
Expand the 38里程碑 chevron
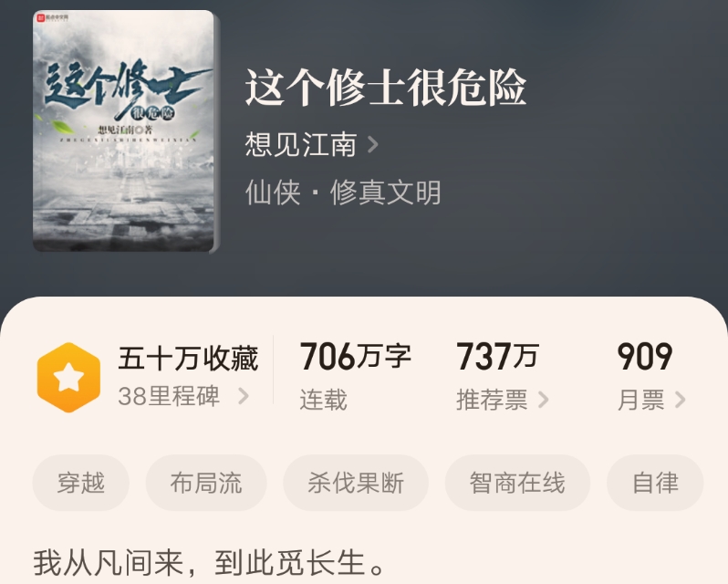click(244, 396)
